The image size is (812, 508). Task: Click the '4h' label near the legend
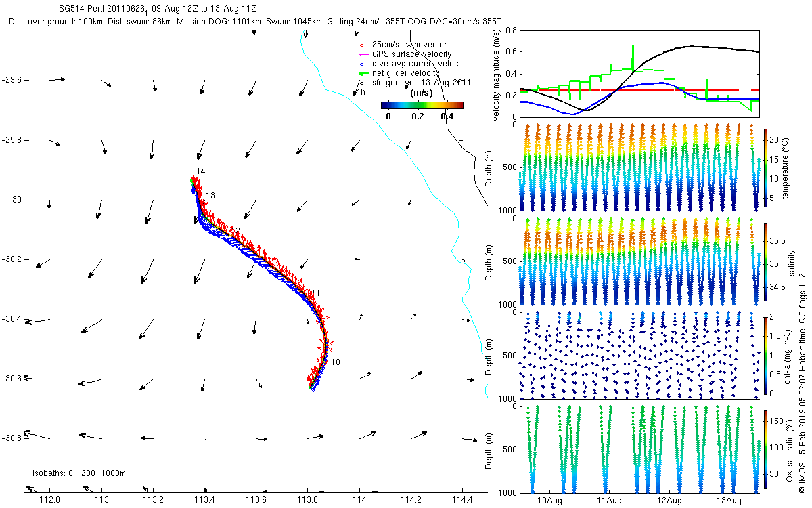[x=359, y=91]
